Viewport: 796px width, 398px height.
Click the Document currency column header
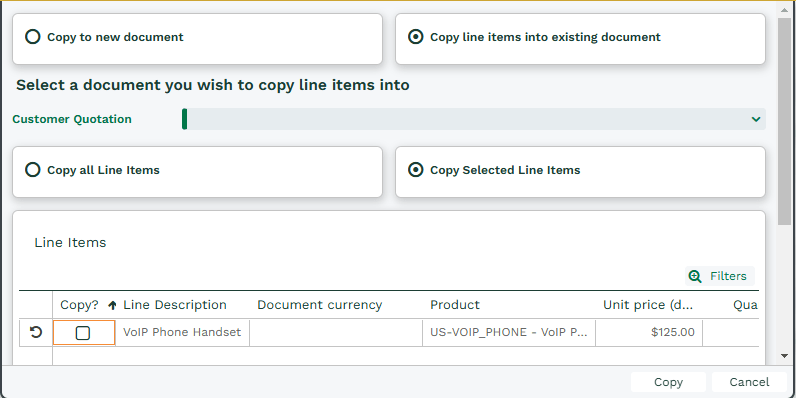point(319,305)
